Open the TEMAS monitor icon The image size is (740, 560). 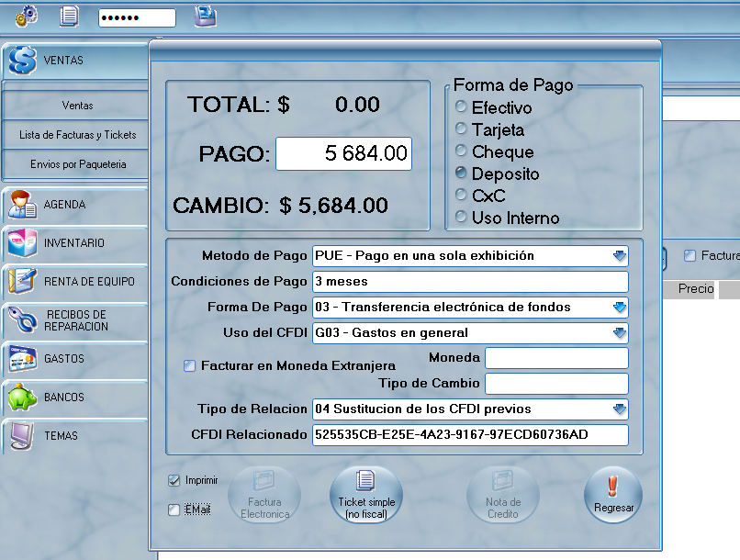[x=22, y=435]
